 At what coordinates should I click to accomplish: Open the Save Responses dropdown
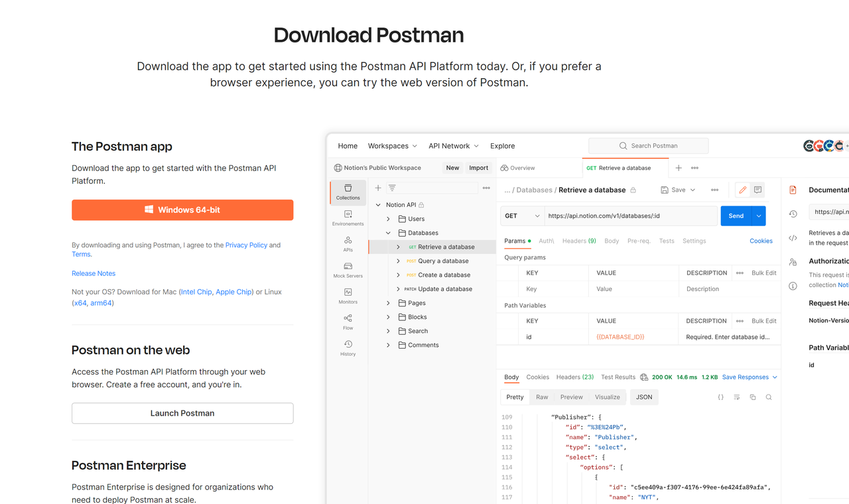coord(750,377)
